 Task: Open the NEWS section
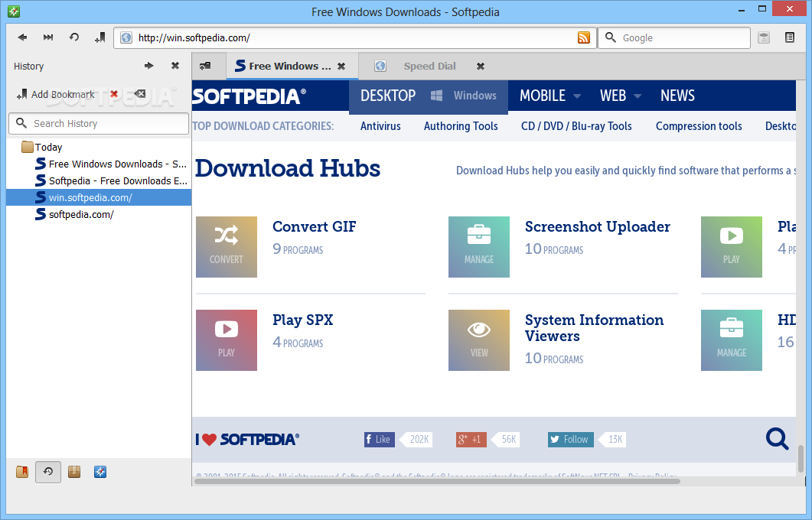677,96
